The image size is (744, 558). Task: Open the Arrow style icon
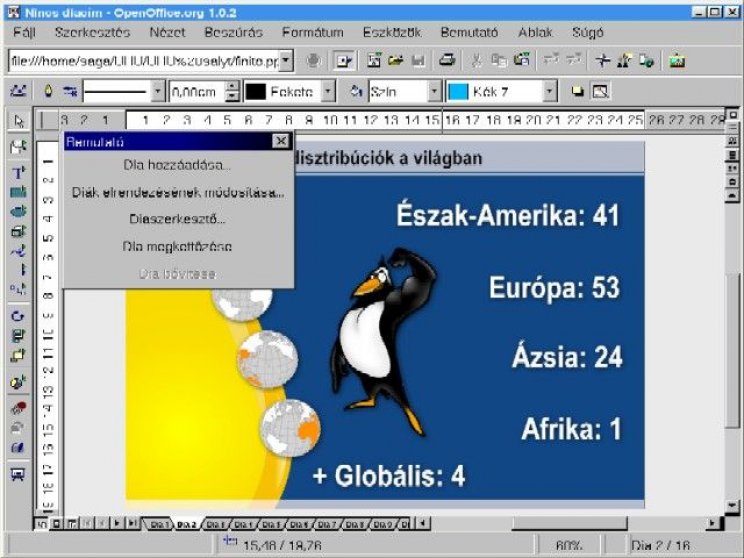[x=70, y=91]
